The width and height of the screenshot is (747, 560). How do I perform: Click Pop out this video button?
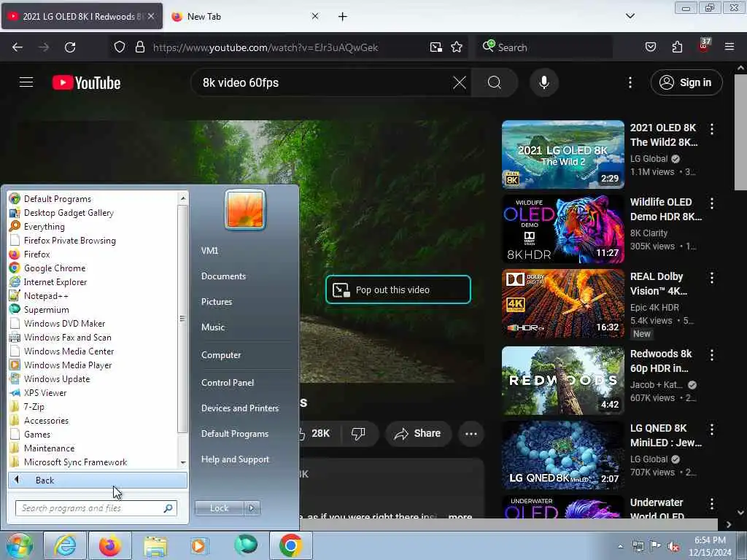point(398,289)
